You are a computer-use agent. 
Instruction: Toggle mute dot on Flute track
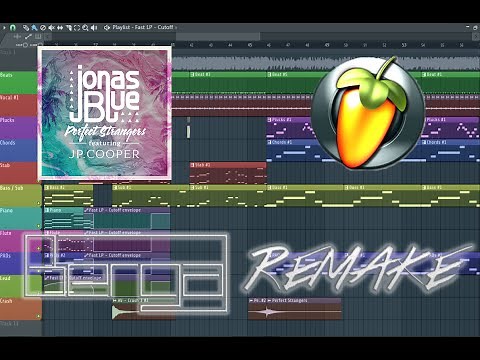pos(39,248)
